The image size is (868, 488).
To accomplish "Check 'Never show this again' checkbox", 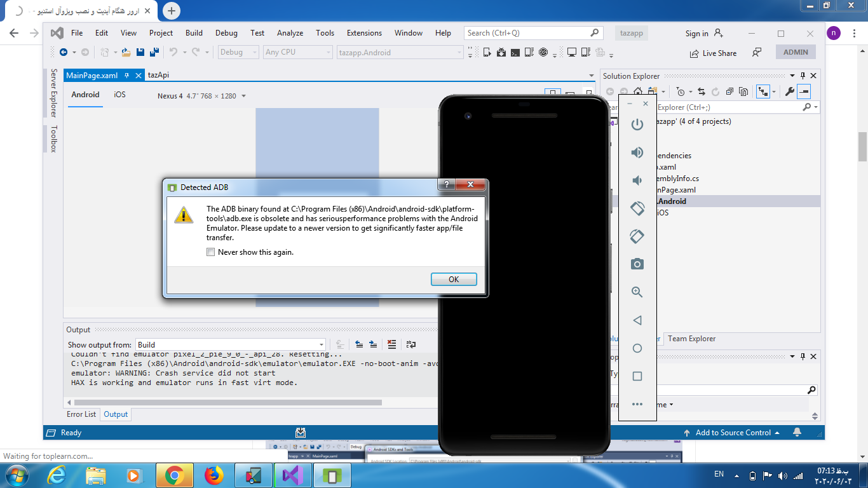I will [x=211, y=252].
